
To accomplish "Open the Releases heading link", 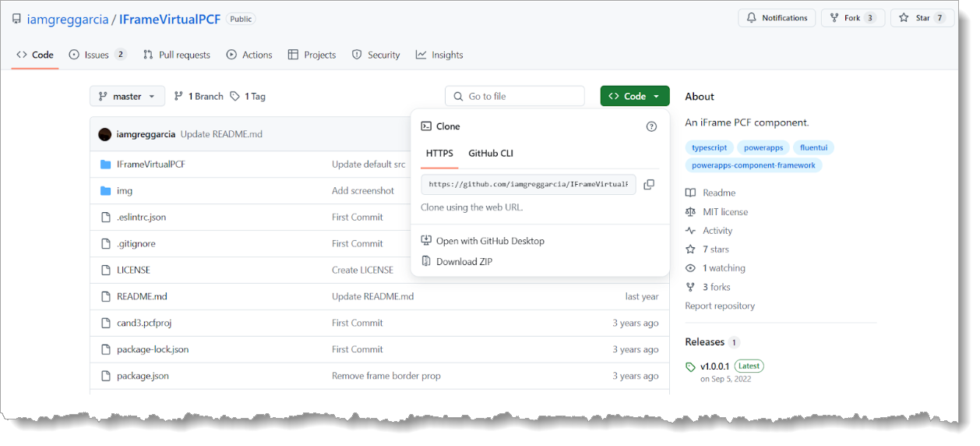I will point(712,342).
